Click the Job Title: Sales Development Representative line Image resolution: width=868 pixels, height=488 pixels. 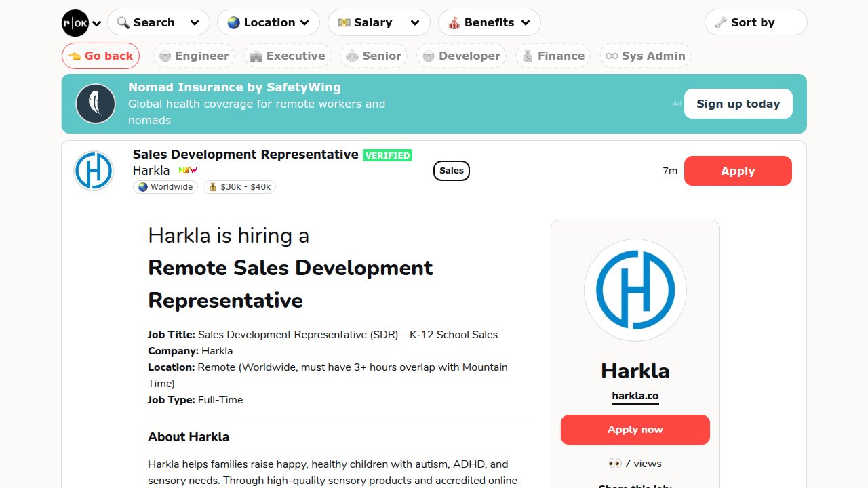point(323,335)
